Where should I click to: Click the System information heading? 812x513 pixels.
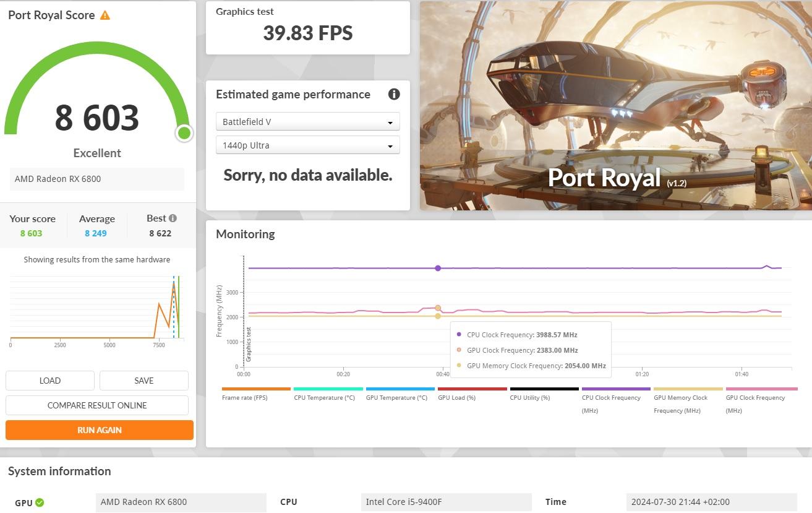pos(59,471)
